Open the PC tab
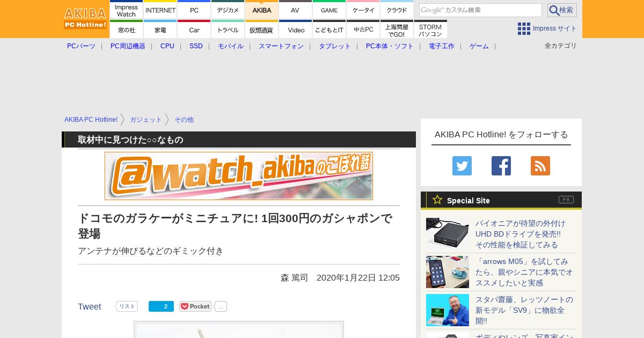644x338 pixels. point(194,10)
